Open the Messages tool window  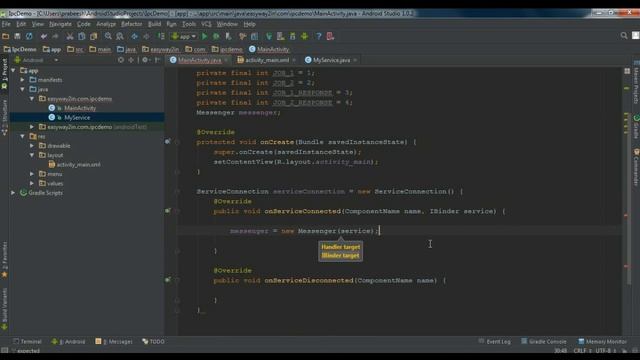[x=114, y=342]
